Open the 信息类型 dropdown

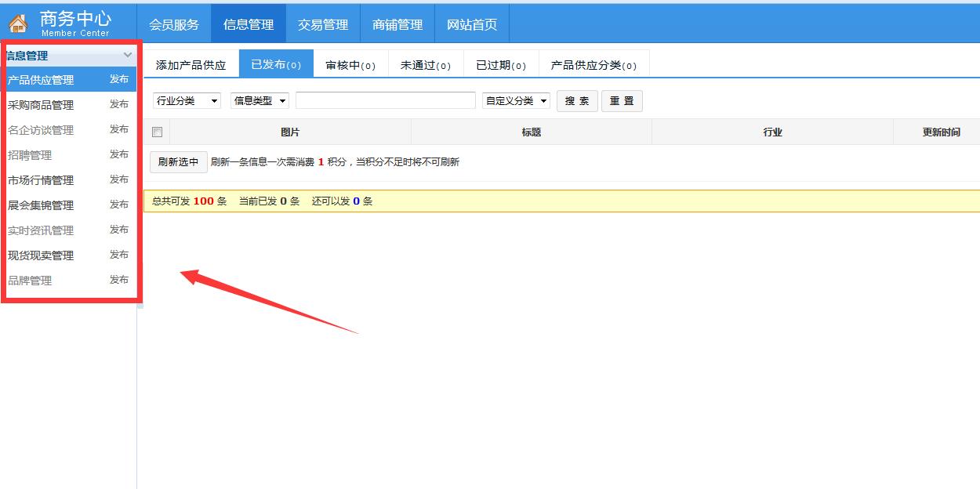[260, 101]
